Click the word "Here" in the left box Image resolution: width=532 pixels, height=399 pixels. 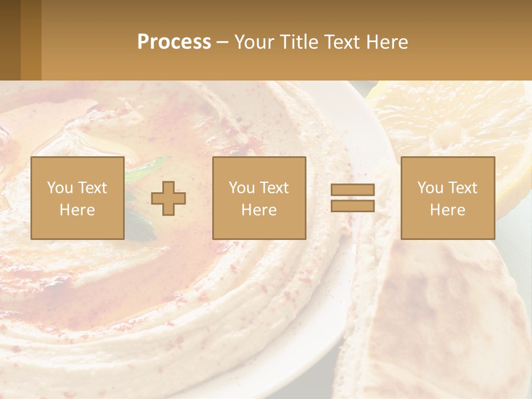[x=78, y=210]
